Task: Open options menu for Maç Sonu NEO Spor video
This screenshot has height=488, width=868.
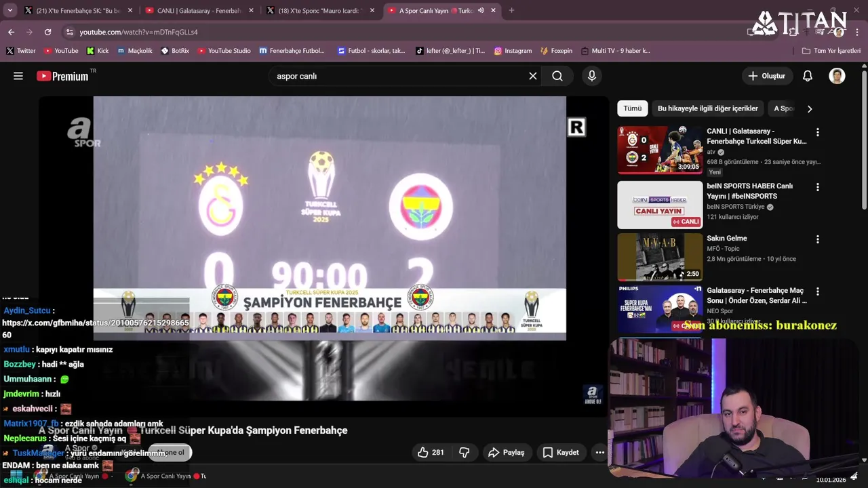Action: pos(817,291)
